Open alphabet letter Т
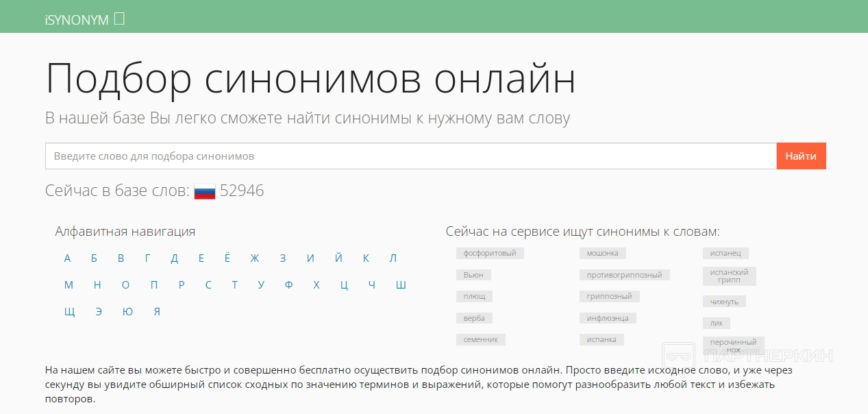This screenshot has height=414, width=868. pos(234,285)
